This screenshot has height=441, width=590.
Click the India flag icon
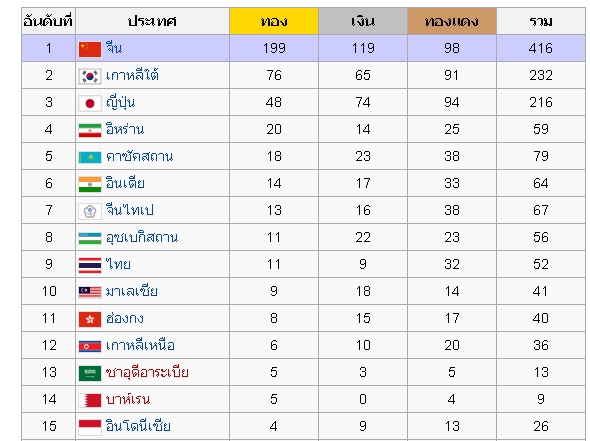(90, 184)
